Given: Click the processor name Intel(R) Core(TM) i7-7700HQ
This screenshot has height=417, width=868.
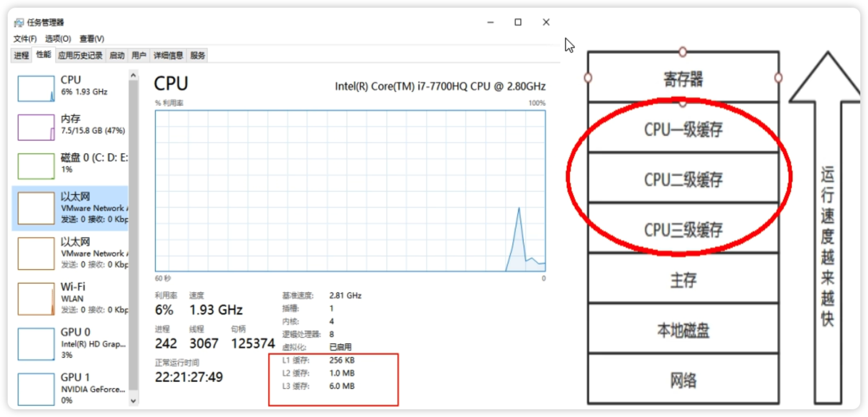Looking at the screenshot, I should coord(440,87).
